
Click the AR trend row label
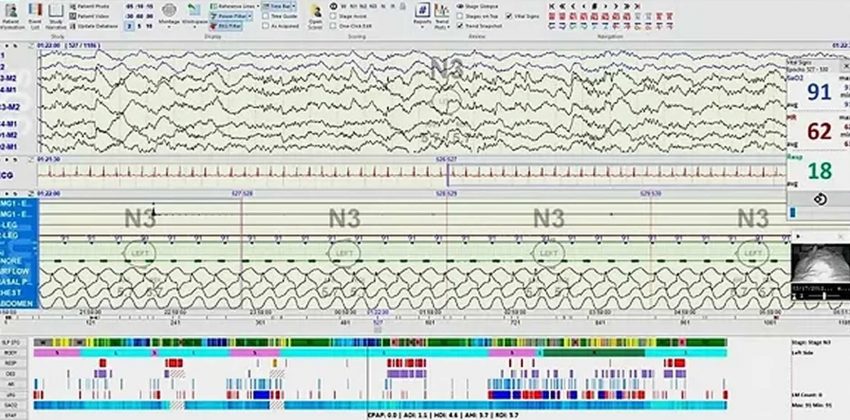tap(11, 384)
